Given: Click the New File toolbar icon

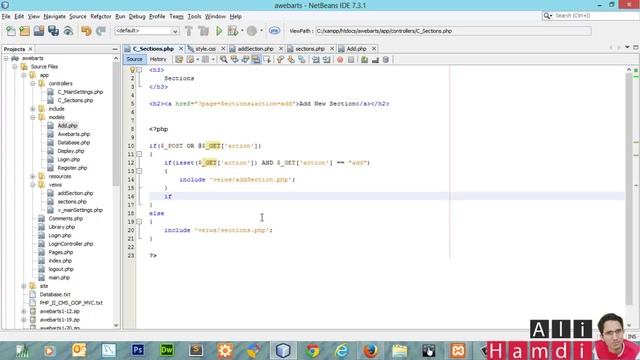Looking at the screenshot, I should coord(11,31).
